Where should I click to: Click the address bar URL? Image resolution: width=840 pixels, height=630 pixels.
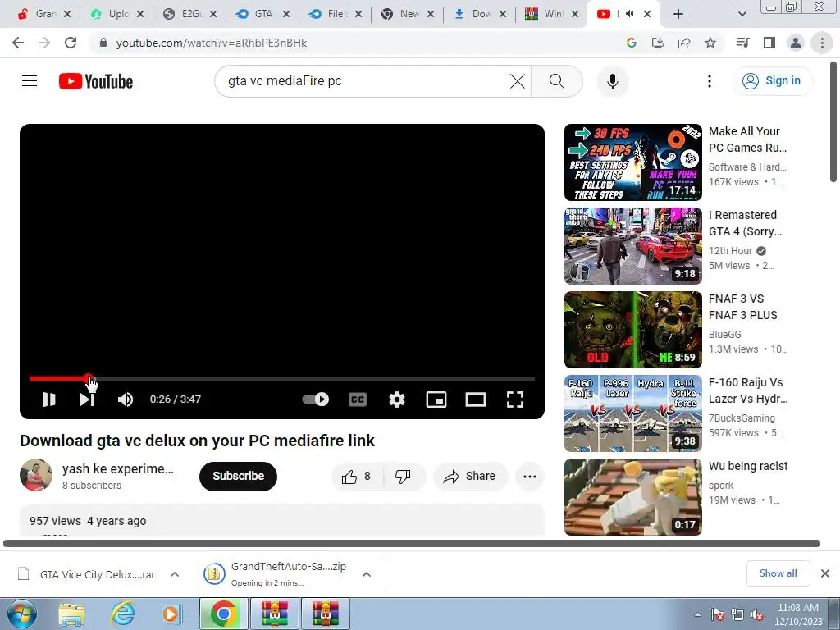(x=212, y=43)
